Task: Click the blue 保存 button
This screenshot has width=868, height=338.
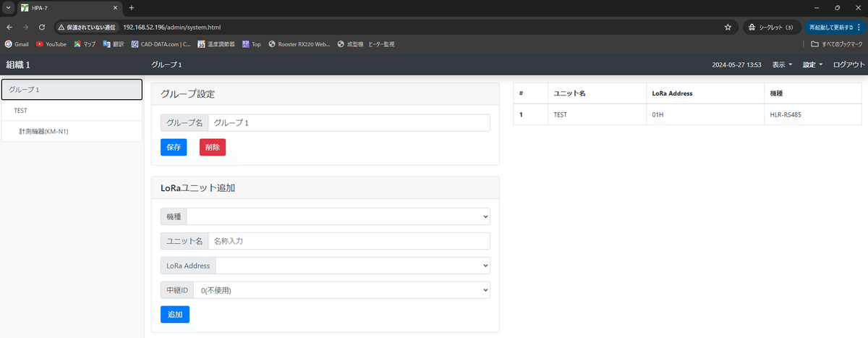Action: point(174,147)
